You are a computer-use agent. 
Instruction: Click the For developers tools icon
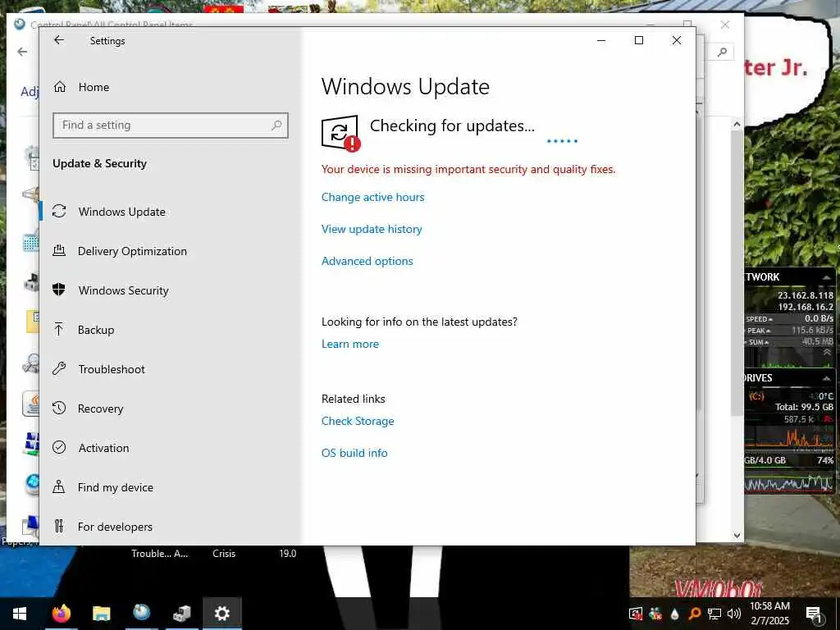coord(59,526)
